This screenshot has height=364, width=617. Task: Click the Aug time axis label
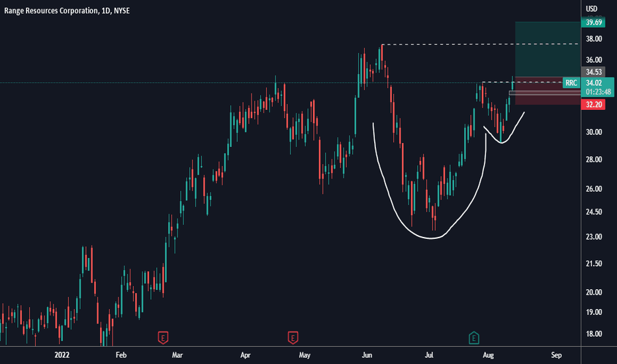point(488,355)
